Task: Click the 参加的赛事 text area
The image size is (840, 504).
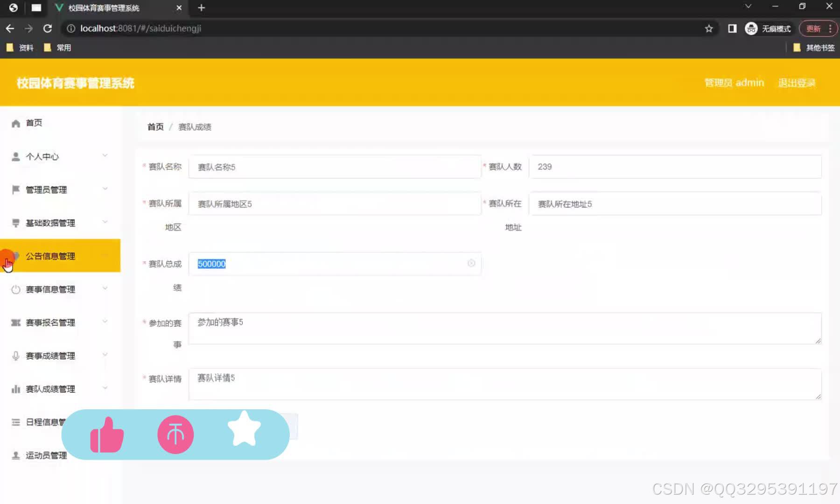Action: [x=505, y=329]
